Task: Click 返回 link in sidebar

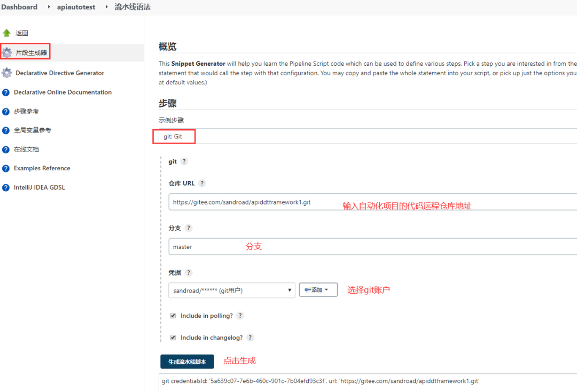Action: point(22,33)
